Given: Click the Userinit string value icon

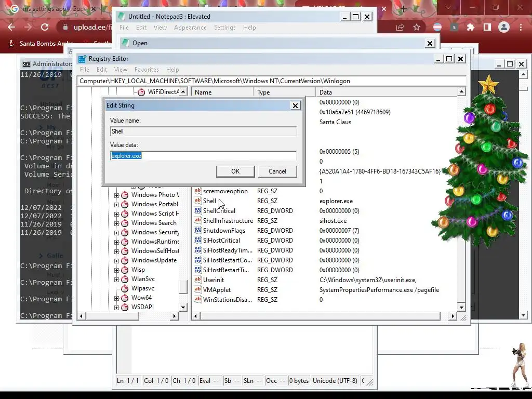Looking at the screenshot, I should [198, 280].
